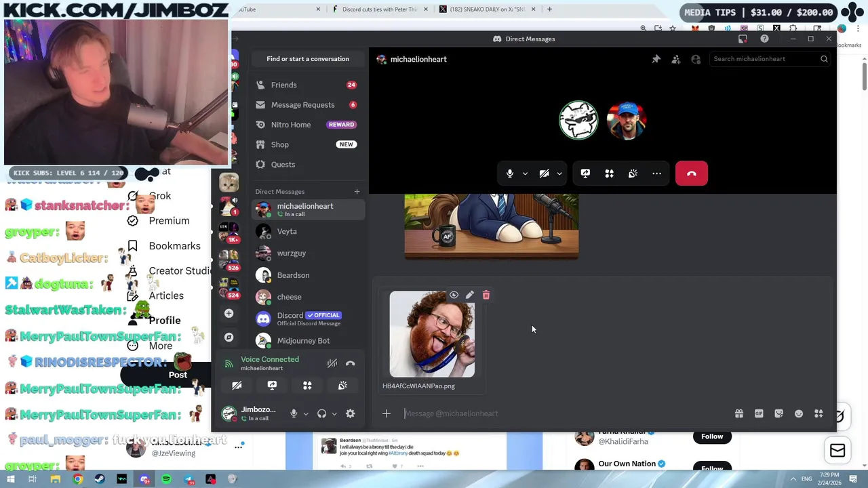868x488 pixels.
Task: Open the Discord Official message
Action: 308,319
